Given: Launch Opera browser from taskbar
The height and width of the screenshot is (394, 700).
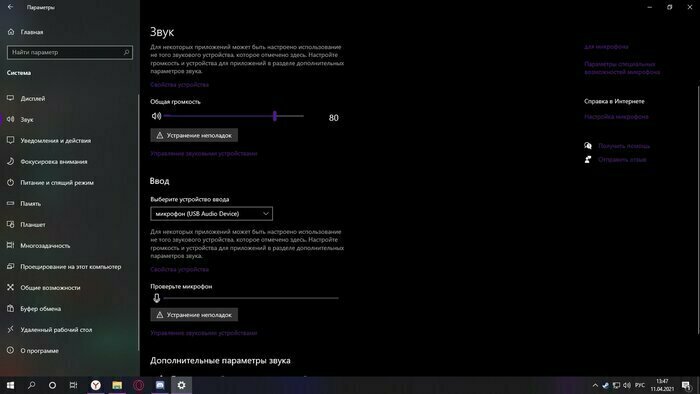Looking at the screenshot, I should (x=138, y=385).
